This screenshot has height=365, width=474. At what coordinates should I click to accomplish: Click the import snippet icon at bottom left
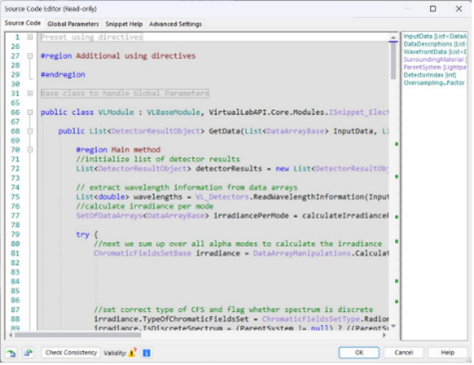11,353
